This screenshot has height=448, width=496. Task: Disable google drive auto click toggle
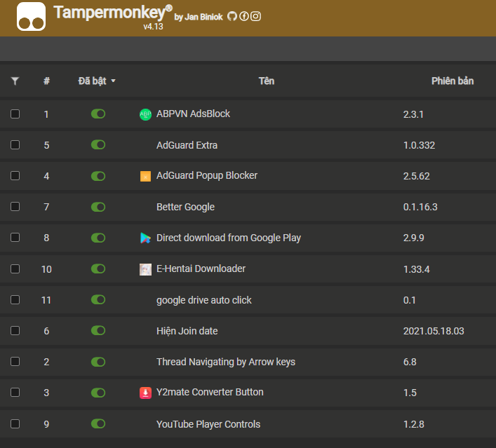[98, 300]
